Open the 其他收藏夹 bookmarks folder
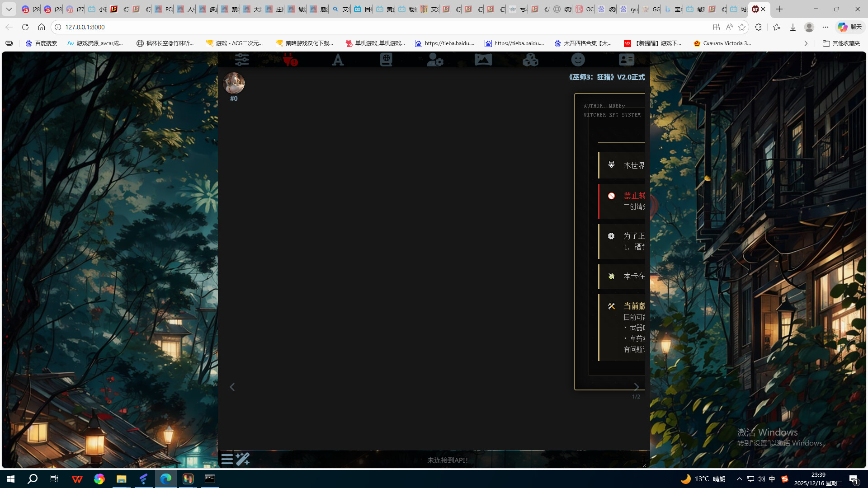This screenshot has width=868, height=488. coord(841,43)
